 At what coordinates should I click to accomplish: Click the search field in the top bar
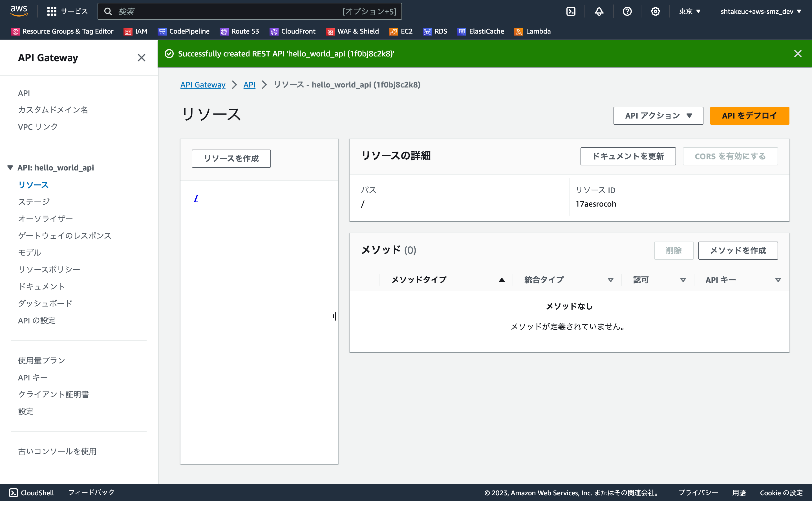pos(250,11)
